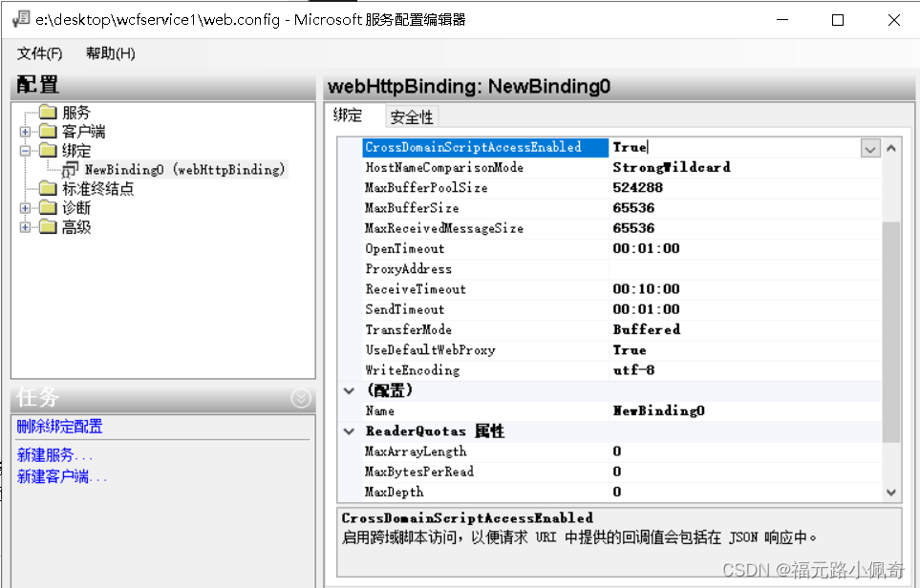Viewport: 920px width, 588px height.
Task: Click the 删除绑定配置 link
Action: tap(59, 427)
